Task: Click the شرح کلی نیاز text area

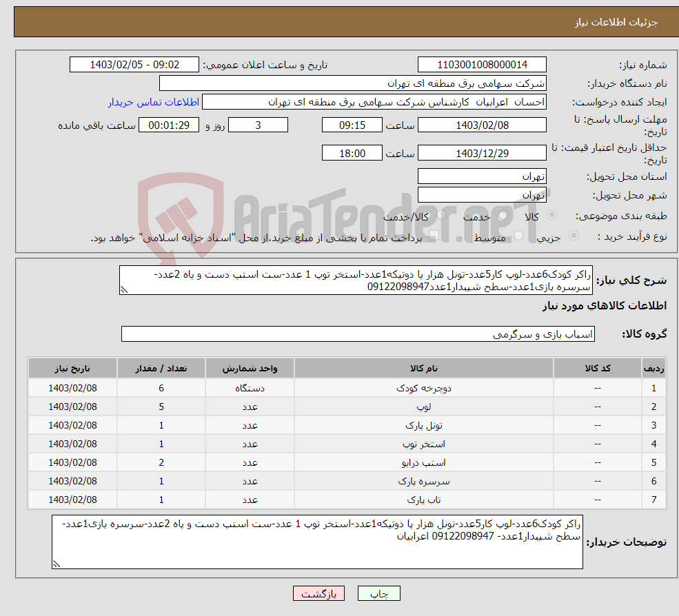Action: coord(356,280)
